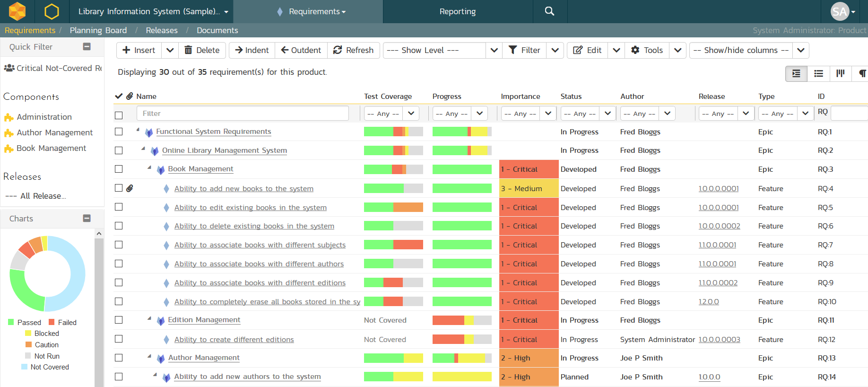Screen dimensions: 868x387
Task: Open the Reporting menu tab
Action: (x=457, y=11)
